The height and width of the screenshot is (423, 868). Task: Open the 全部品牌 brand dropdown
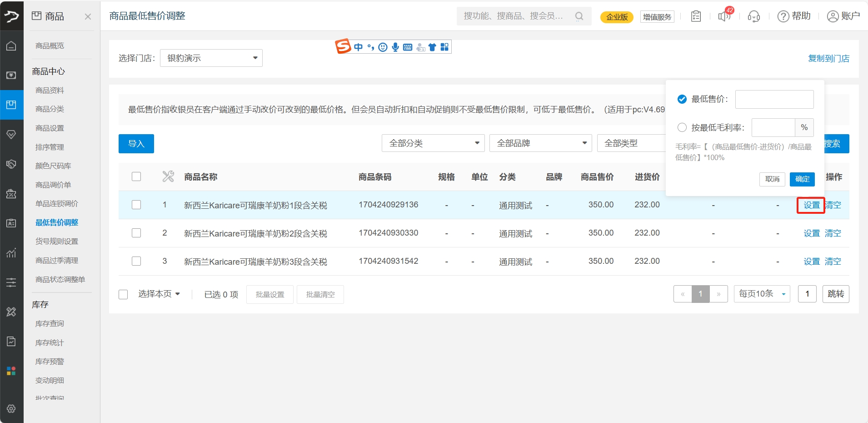[541, 143]
